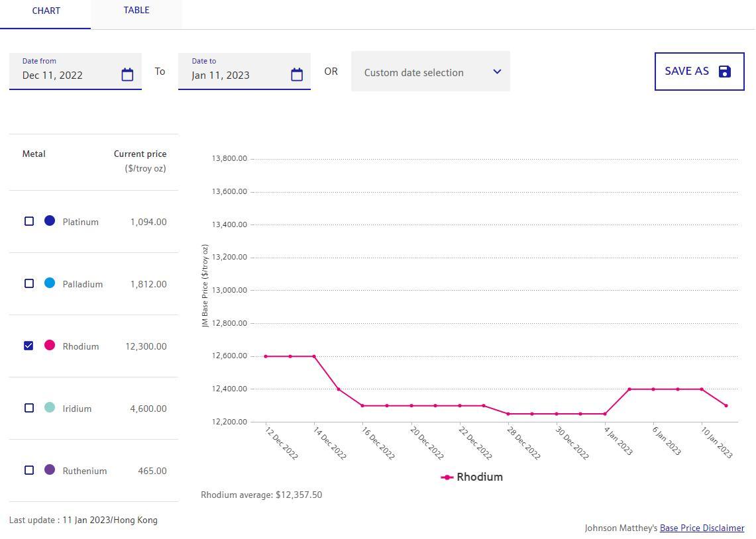Enable the Platinum checkbox
Screen dimensions: 756x539
coord(28,221)
